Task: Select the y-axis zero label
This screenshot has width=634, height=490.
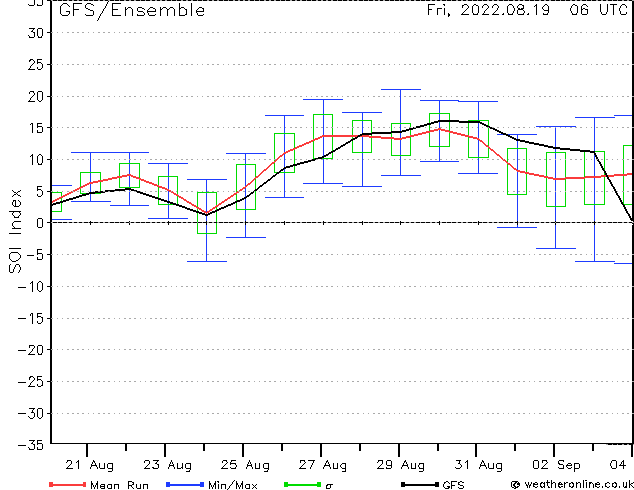Action: [x=39, y=223]
